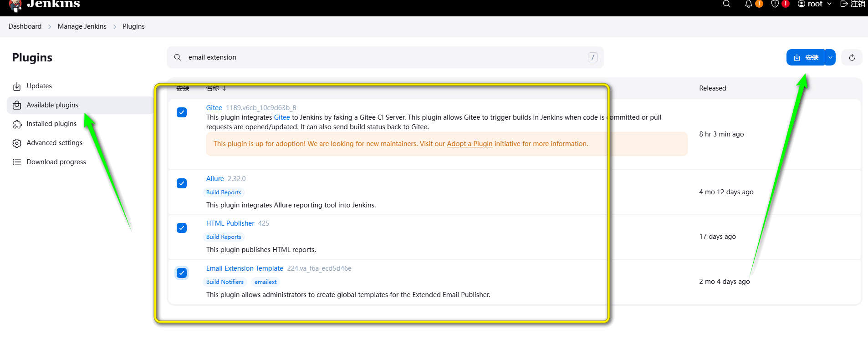Open the Adopt a Plugin link
Viewport: 868px width, 343px height.
tap(470, 144)
